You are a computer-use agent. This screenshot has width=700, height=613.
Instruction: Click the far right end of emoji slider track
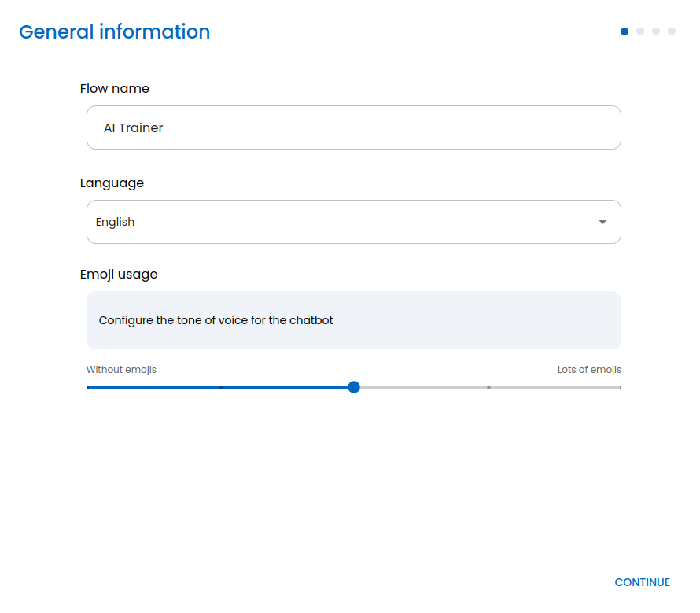pos(620,387)
